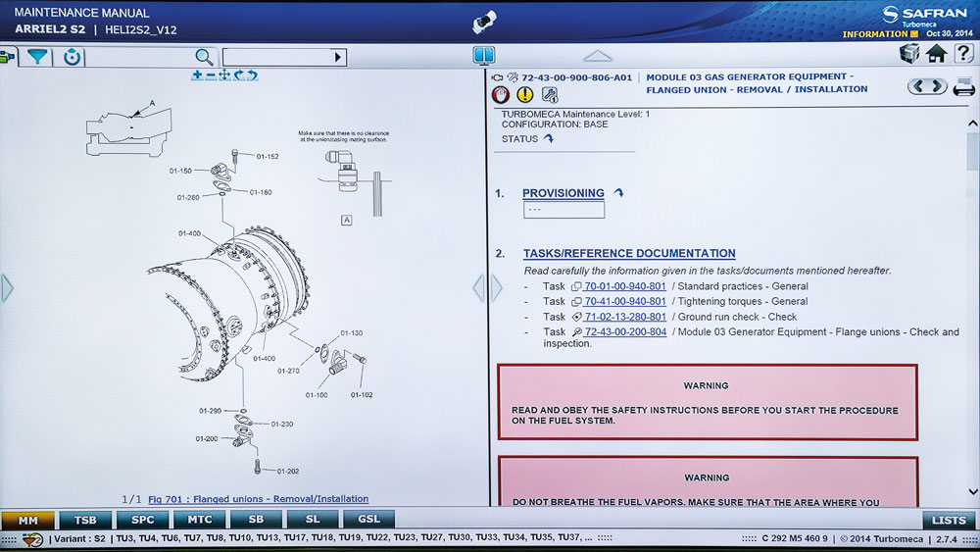Open the blue funnel filter tab

pos(37,57)
